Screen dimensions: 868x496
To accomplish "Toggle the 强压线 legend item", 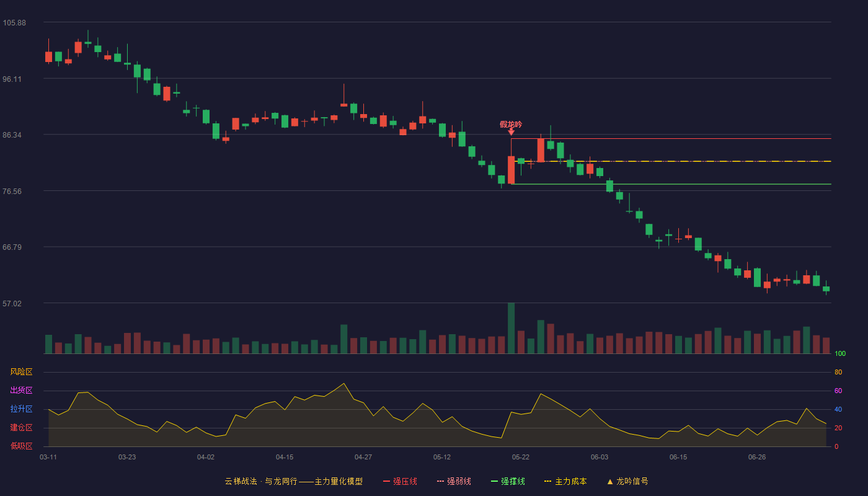I will coord(400,481).
